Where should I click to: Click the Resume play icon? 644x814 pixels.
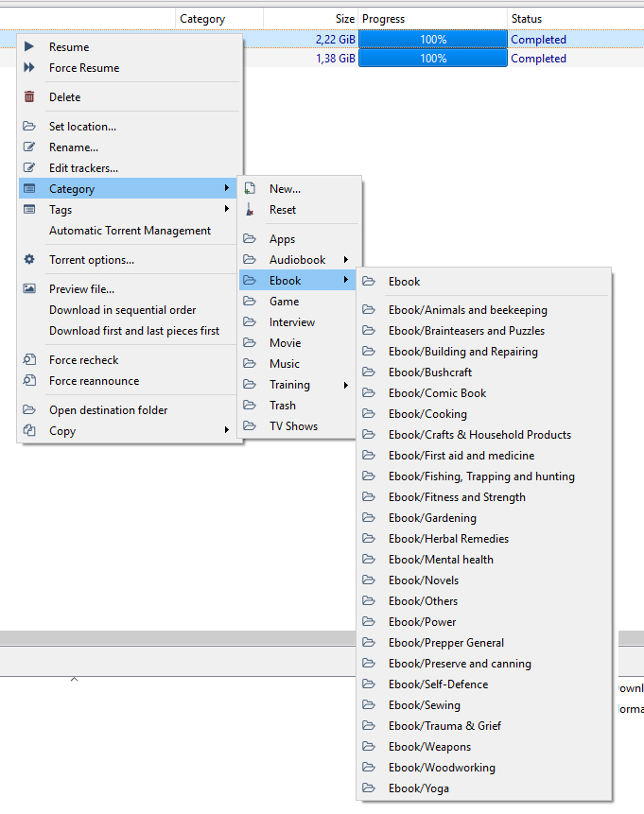pyautogui.click(x=29, y=46)
